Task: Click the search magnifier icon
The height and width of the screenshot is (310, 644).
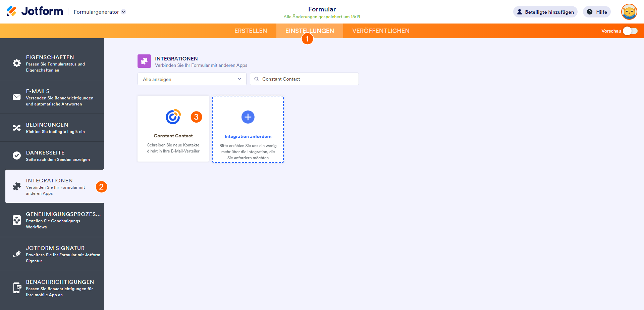Action: 257,79
